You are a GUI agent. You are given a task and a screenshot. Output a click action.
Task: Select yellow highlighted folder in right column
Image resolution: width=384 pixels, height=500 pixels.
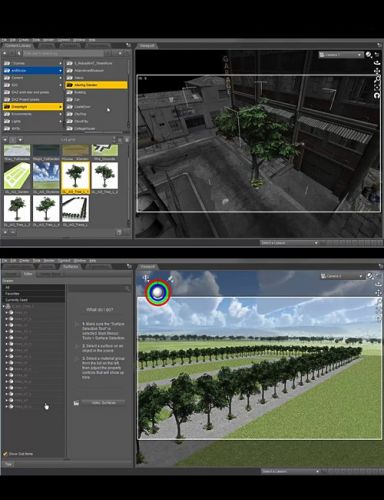[96, 85]
